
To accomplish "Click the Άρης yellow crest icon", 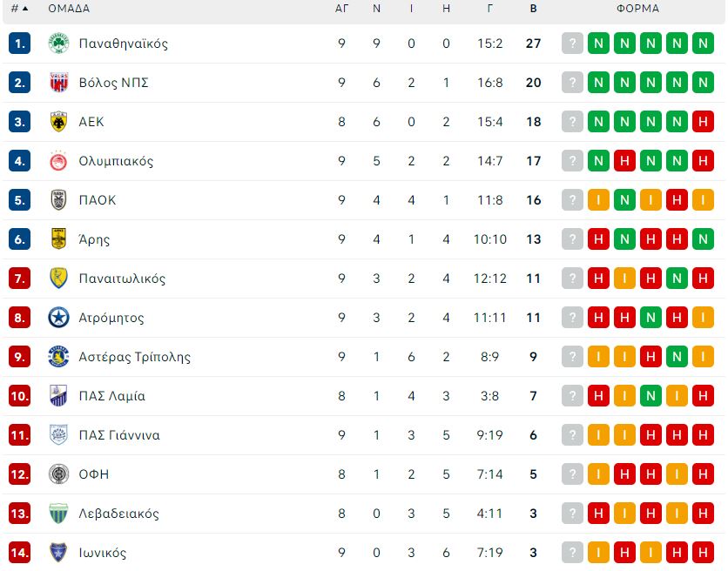I will [x=58, y=239].
